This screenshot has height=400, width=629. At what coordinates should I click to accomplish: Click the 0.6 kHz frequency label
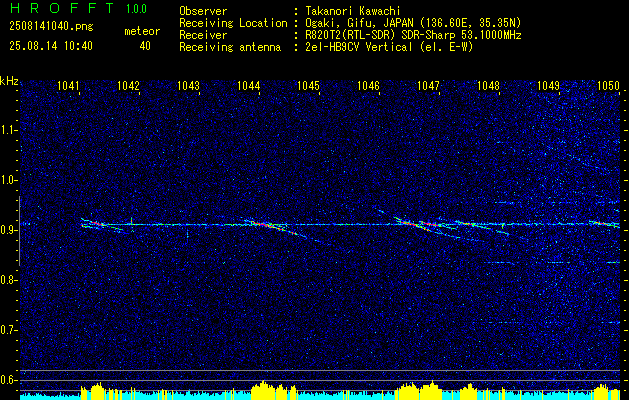point(9,380)
